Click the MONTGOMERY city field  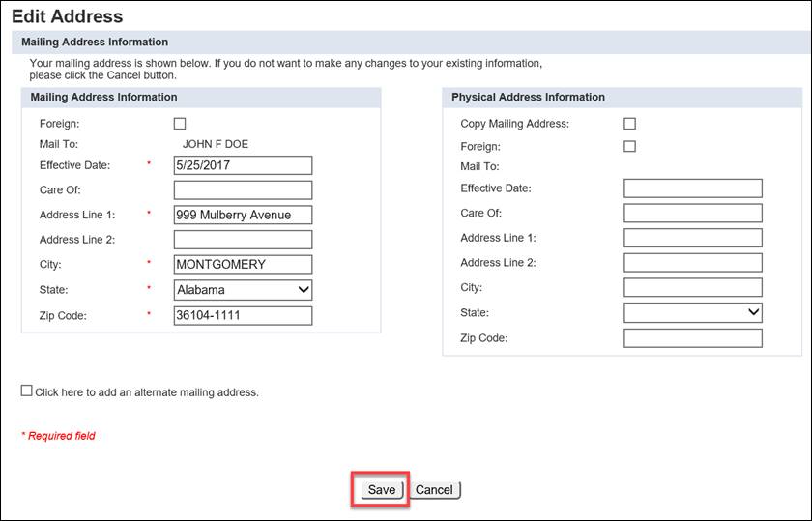243,265
